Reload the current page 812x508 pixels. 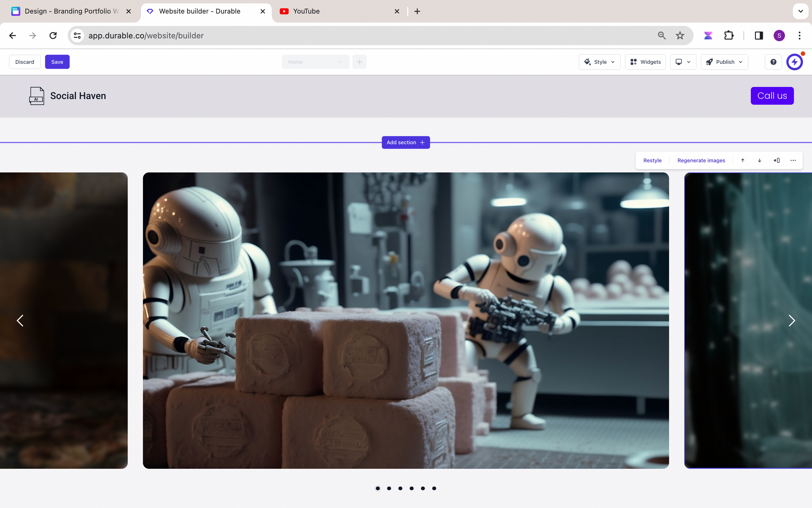pos(53,36)
